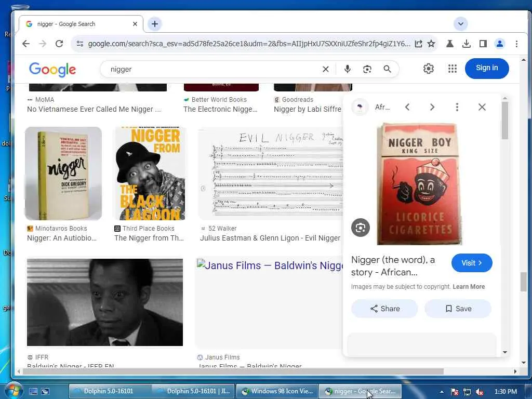532x399 pixels.
Task: Click the horizontal scrollbar right arrow
Action: [x=515, y=371]
